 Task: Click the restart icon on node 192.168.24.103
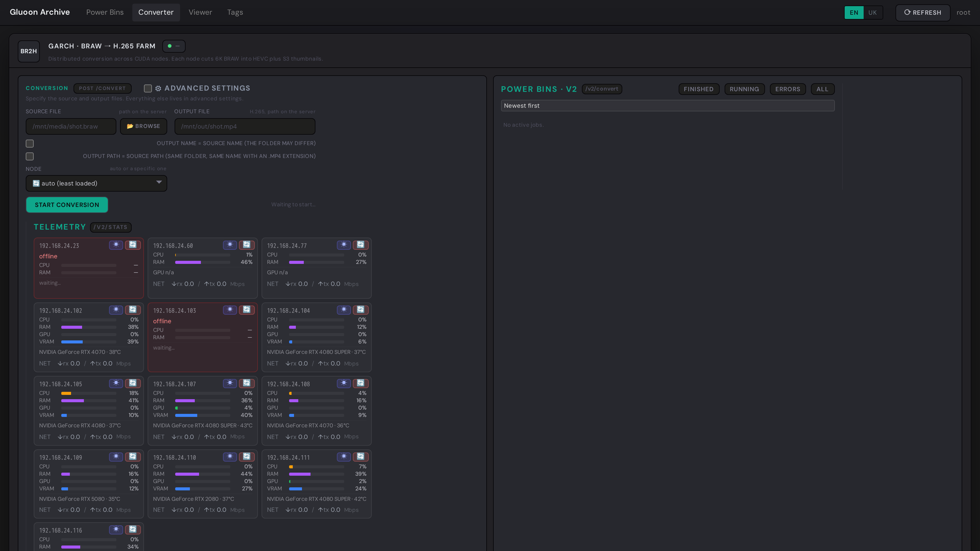(247, 310)
